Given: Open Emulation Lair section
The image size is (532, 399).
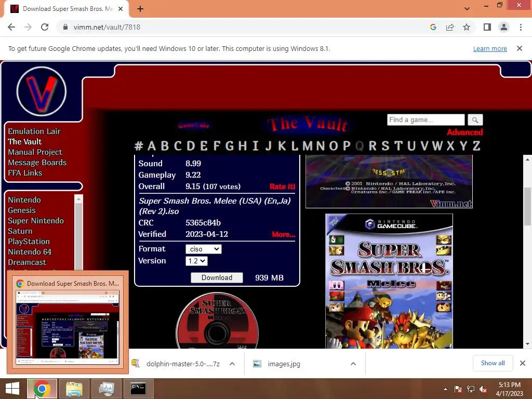Looking at the screenshot, I should [34, 131].
